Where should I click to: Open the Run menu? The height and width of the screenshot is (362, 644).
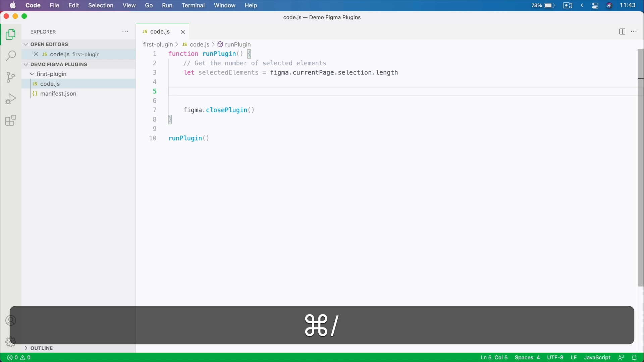tap(167, 5)
